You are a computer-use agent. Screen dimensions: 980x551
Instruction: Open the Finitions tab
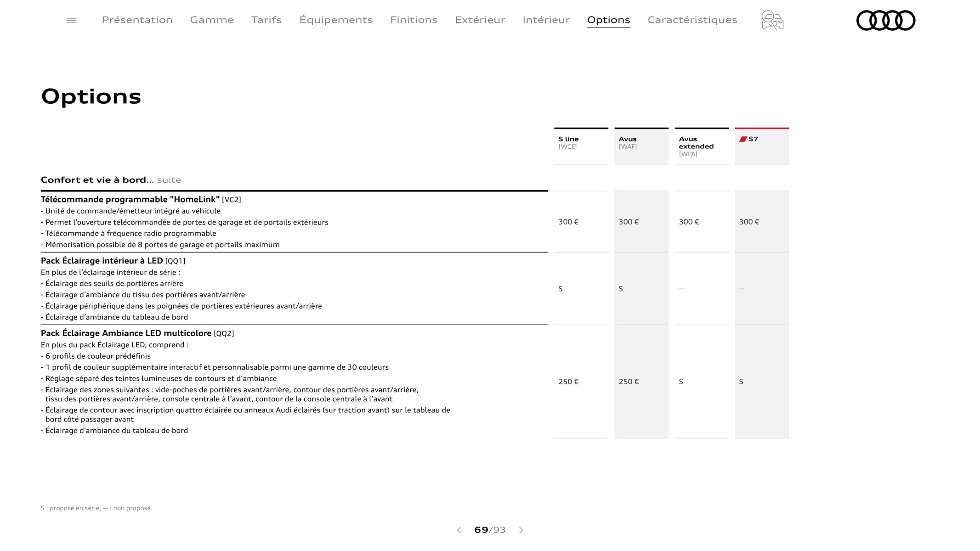coord(414,20)
